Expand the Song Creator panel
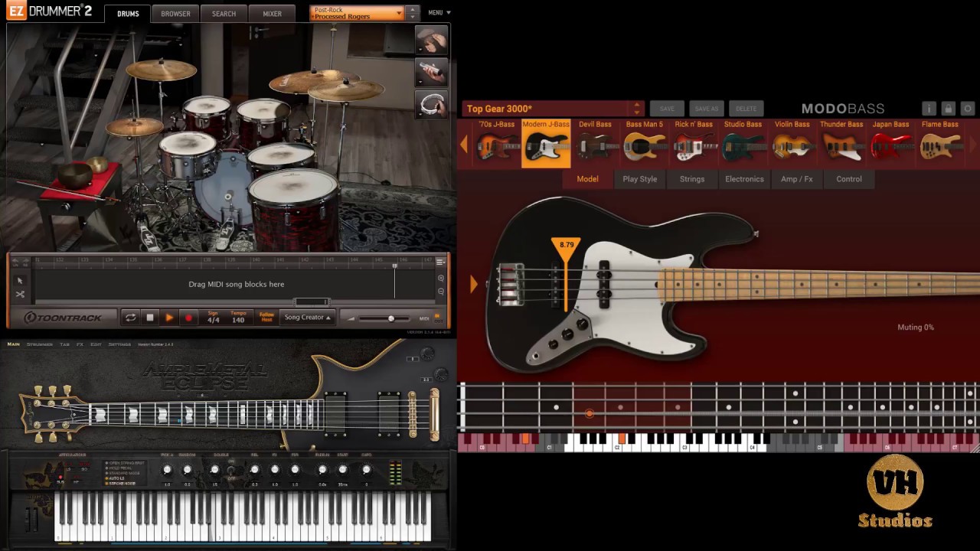980x551 pixels. [x=307, y=318]
